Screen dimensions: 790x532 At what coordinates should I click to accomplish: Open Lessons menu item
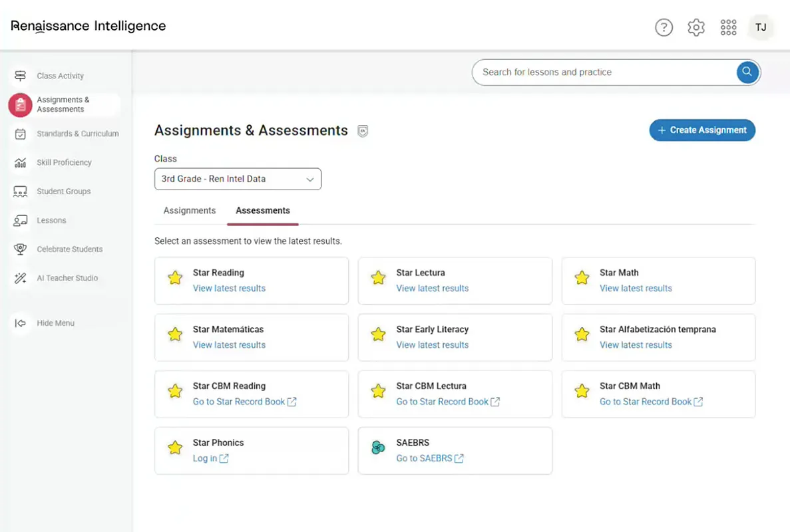click(51, 220)
